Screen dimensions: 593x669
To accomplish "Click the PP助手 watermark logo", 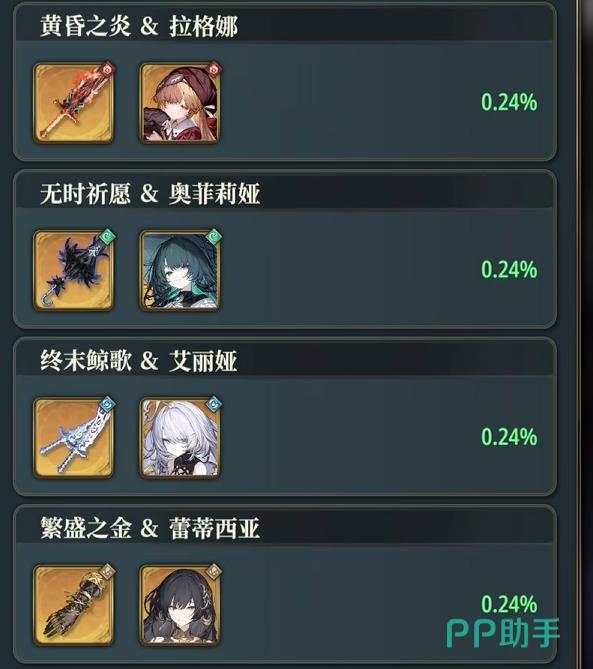I will coord(503,633).
